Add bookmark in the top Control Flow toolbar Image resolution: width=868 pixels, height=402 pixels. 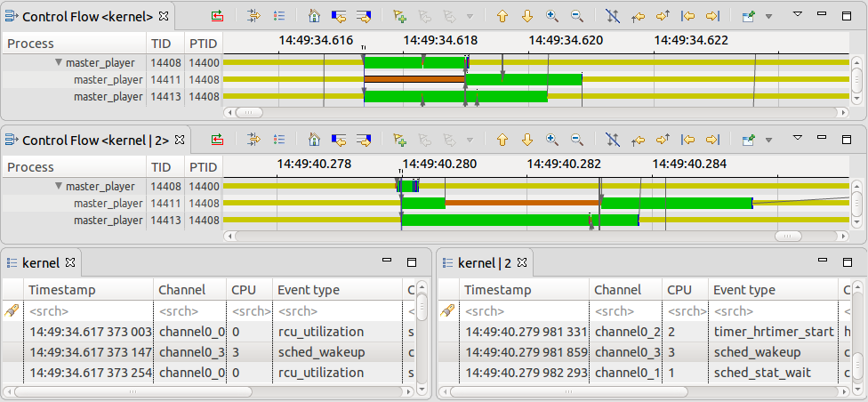399,16
